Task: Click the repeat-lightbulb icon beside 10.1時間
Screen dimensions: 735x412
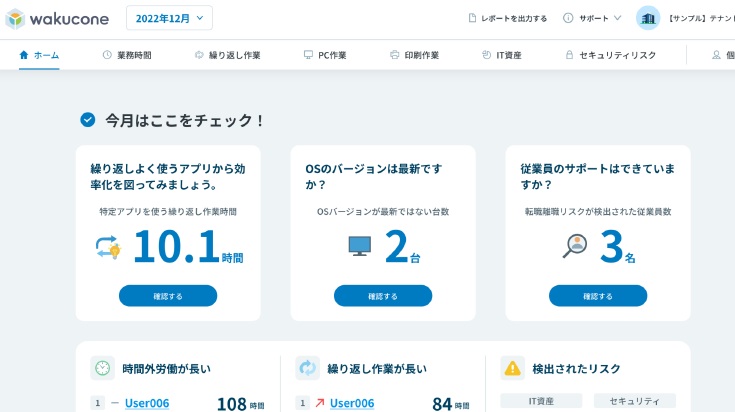Action: [x=109, y=247]
